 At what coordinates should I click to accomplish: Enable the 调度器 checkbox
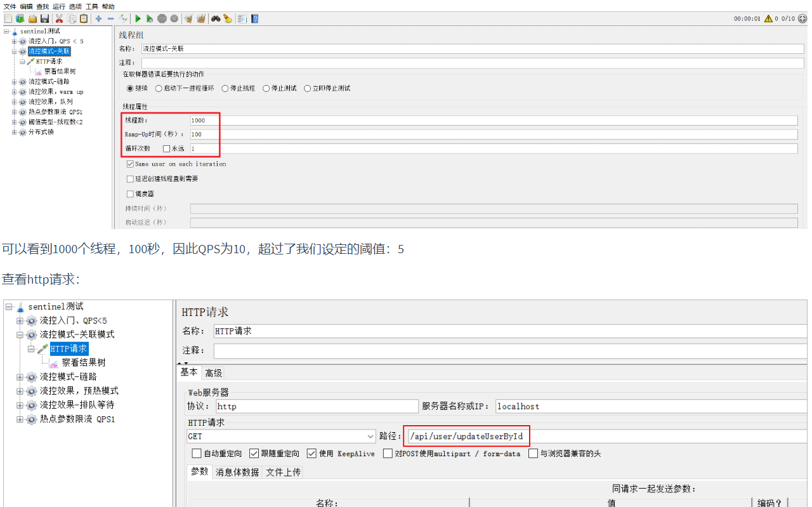(130, 194)
